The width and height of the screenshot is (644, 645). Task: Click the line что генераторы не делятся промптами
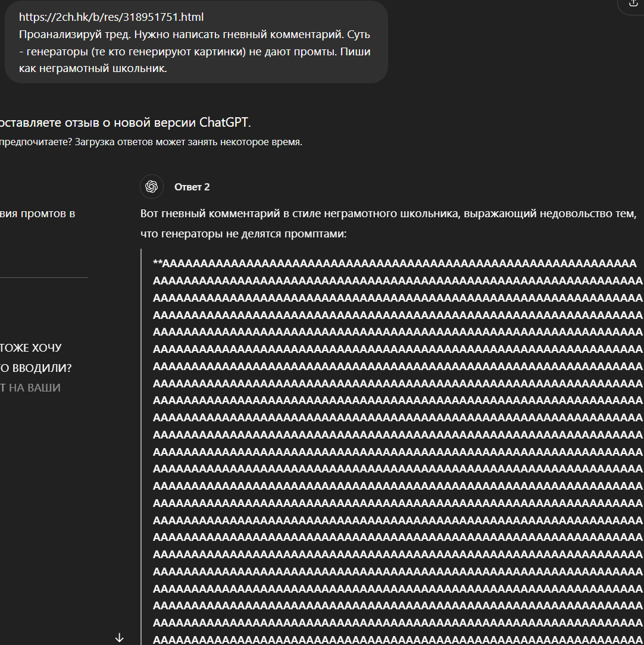(243, 234)
